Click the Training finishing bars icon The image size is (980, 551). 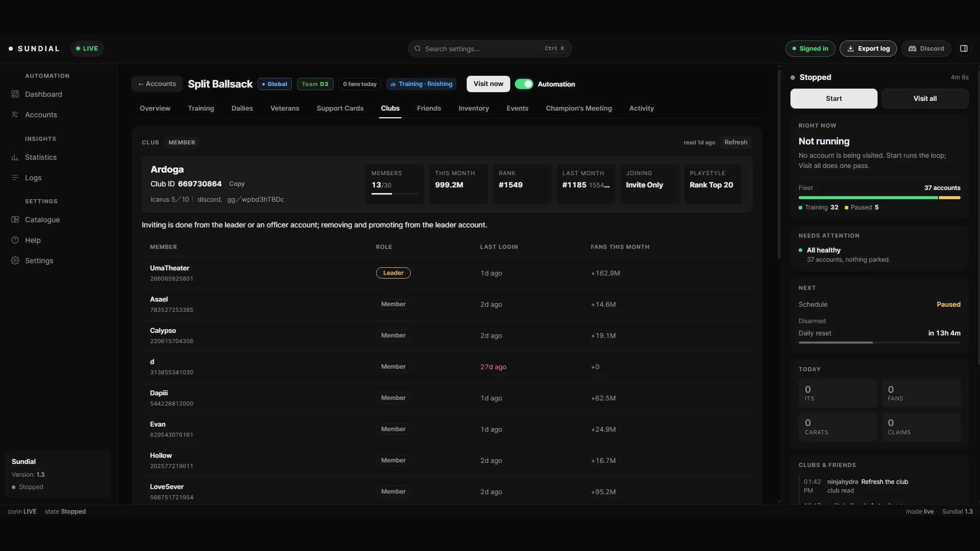coord(393,84)
